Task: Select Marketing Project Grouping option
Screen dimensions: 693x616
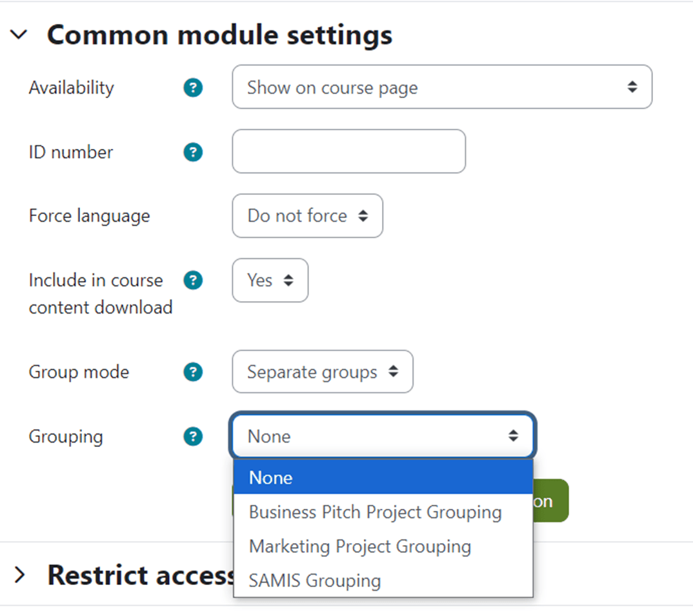Action: [x=360, y=546]
